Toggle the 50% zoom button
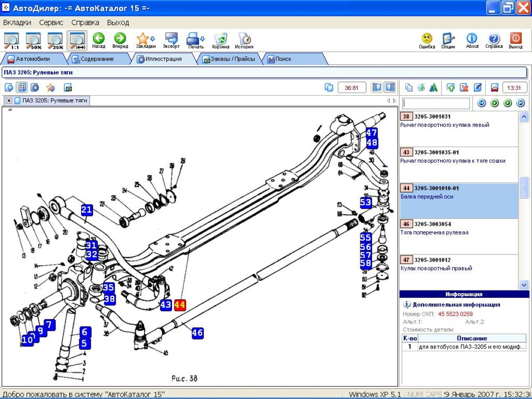 coord(34,40)
